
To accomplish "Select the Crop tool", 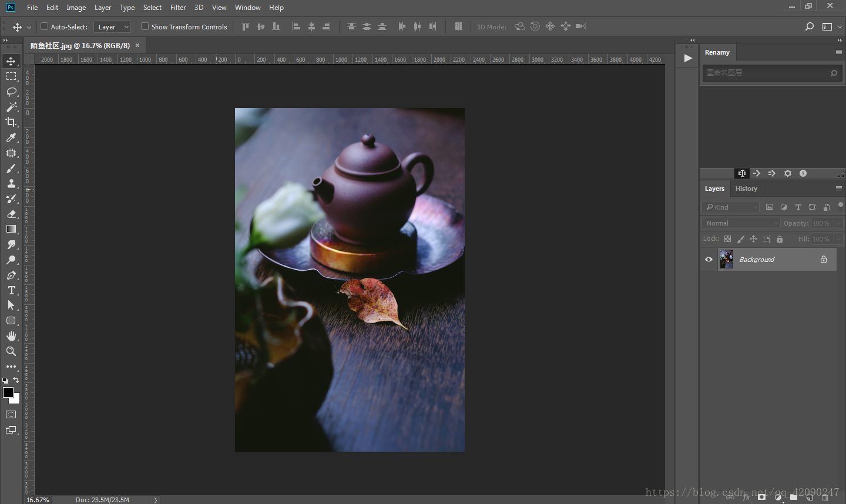I will click(11, 122).
